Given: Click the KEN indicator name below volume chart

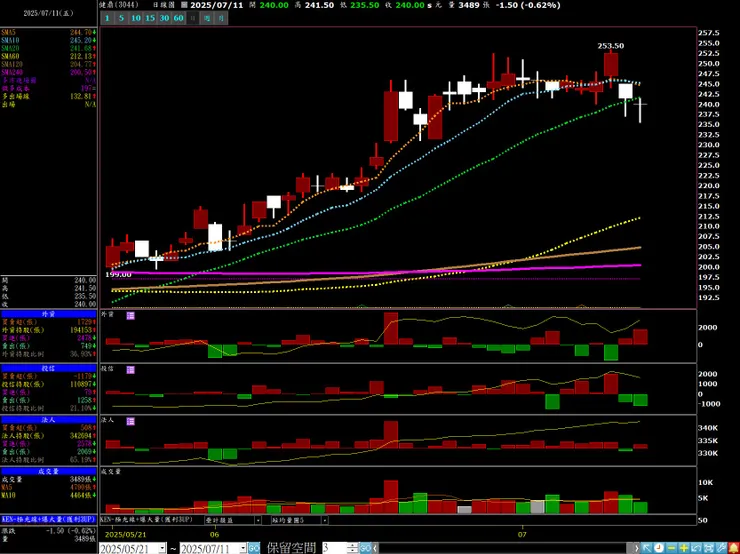Looking at the screenshot, I should pos(147,520).
